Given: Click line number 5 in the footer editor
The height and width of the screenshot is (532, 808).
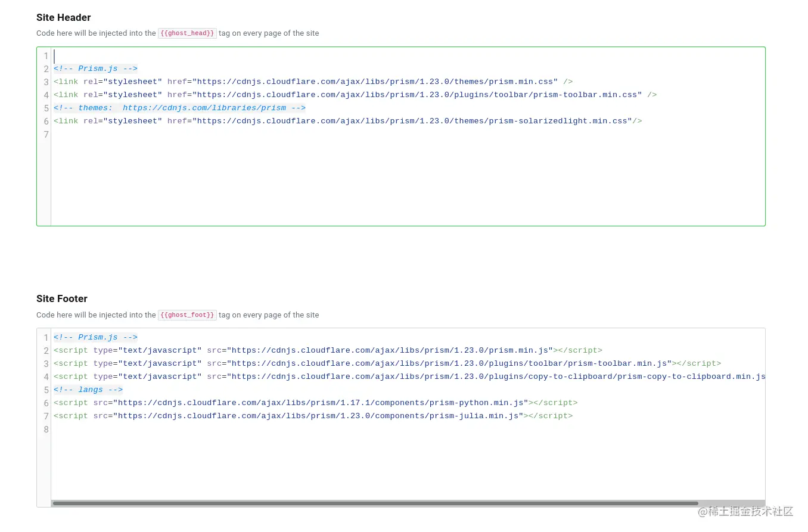Looking at the screenshot, I should pos(46,390).
